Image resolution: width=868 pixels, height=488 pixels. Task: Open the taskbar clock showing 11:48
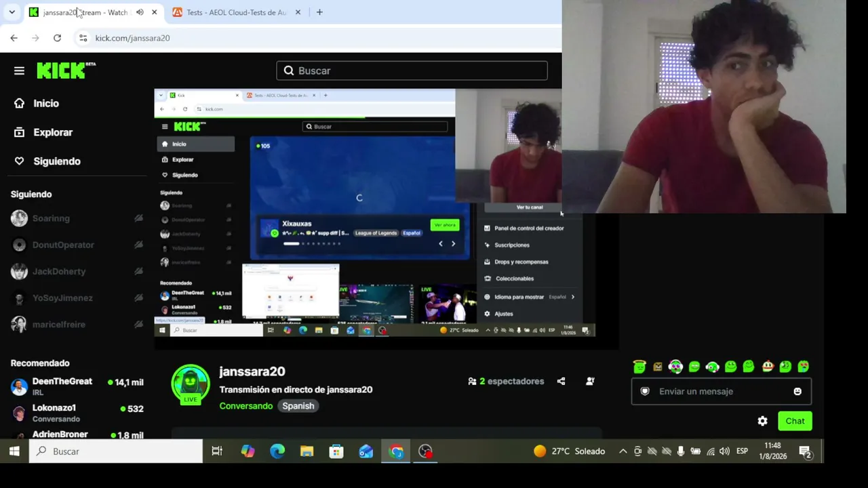click(772, 451)
